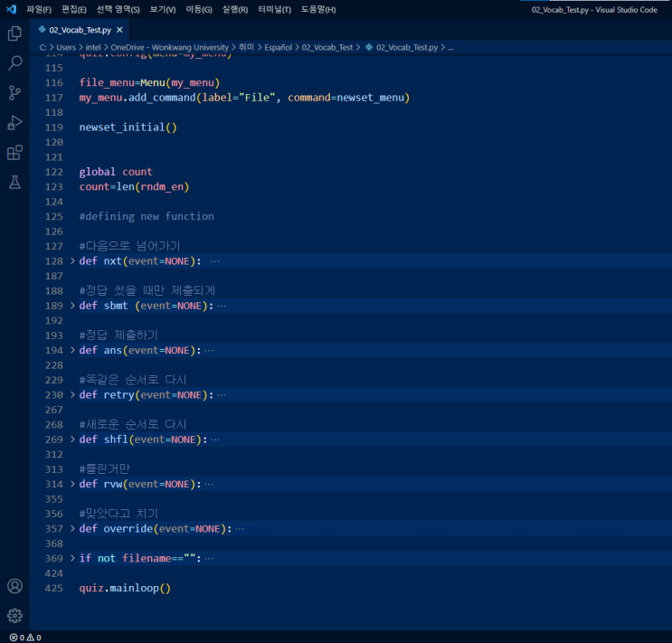Expand the folded def shfl function
Screen dimensions: 672x643
pyautogui.click(x=72, y=439)
